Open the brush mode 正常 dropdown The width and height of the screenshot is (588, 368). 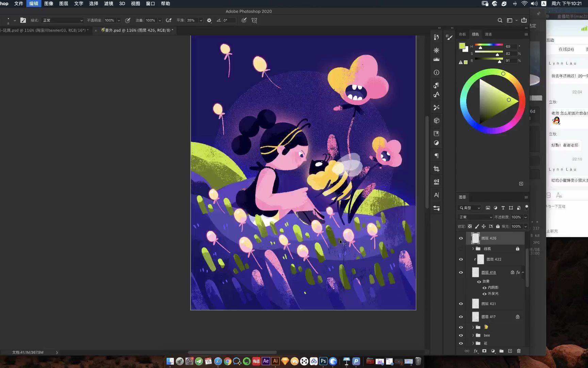[x=63, y=20]
